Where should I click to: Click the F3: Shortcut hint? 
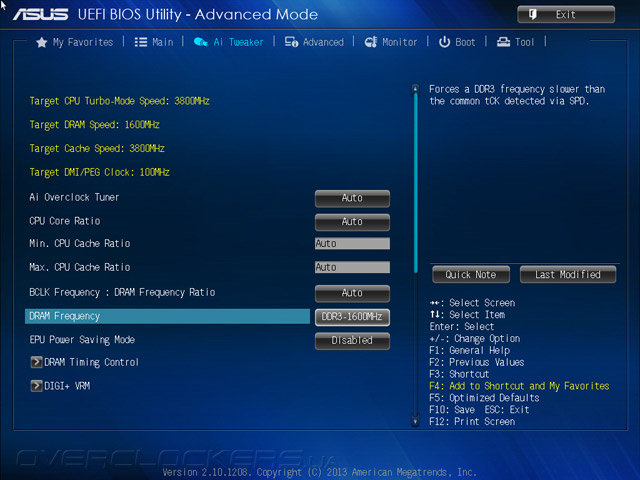pos(459,374)
